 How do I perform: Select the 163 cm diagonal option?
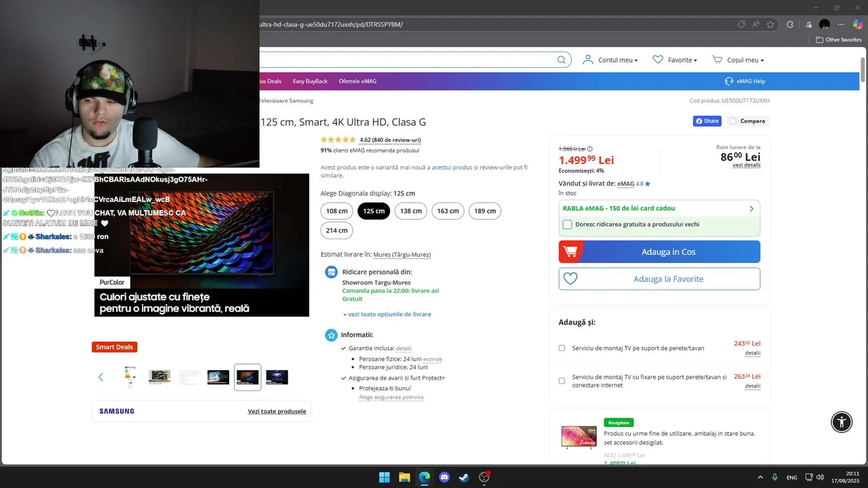pyautogui.click(x=448, y=211)
